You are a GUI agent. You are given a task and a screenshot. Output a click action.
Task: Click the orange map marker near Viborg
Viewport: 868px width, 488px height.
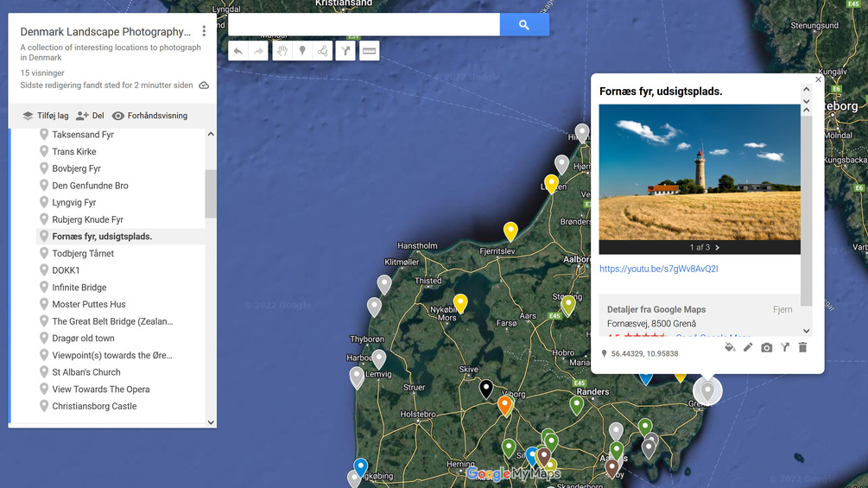504,405
